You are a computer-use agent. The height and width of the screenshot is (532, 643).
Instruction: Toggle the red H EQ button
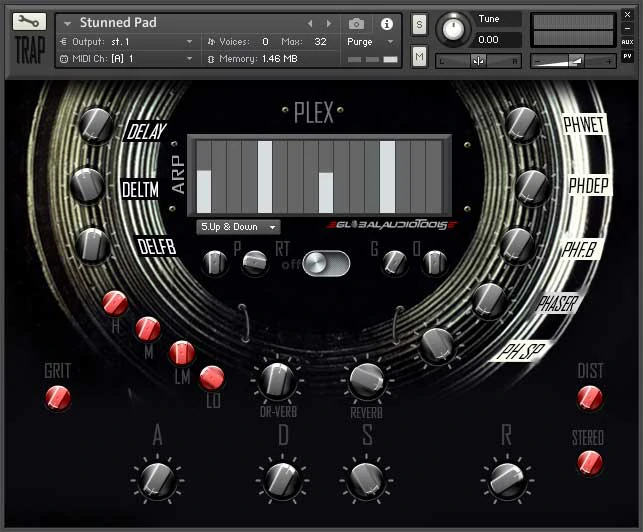click(x=115, y=304)
